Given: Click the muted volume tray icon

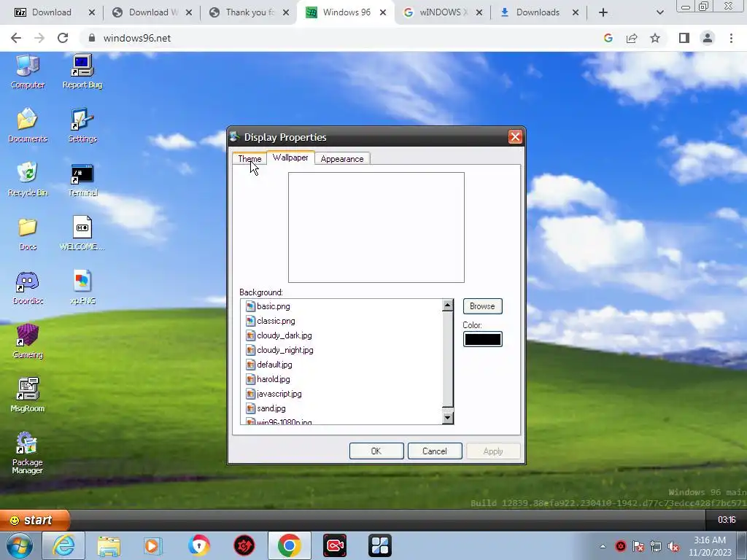Looking at the screenshot, I should point(673,547).
